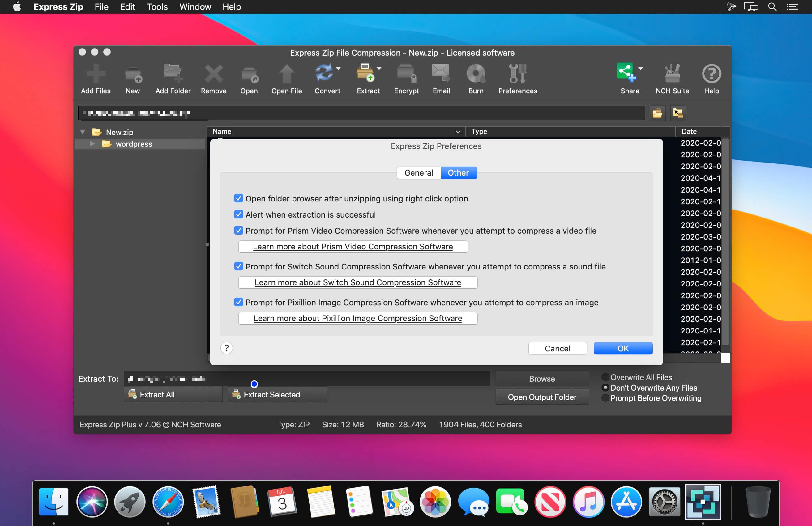The width and height of the screenshot is (812, 526).
Task: Click the Burn disc icon
Action: click(x=476, y=74)
